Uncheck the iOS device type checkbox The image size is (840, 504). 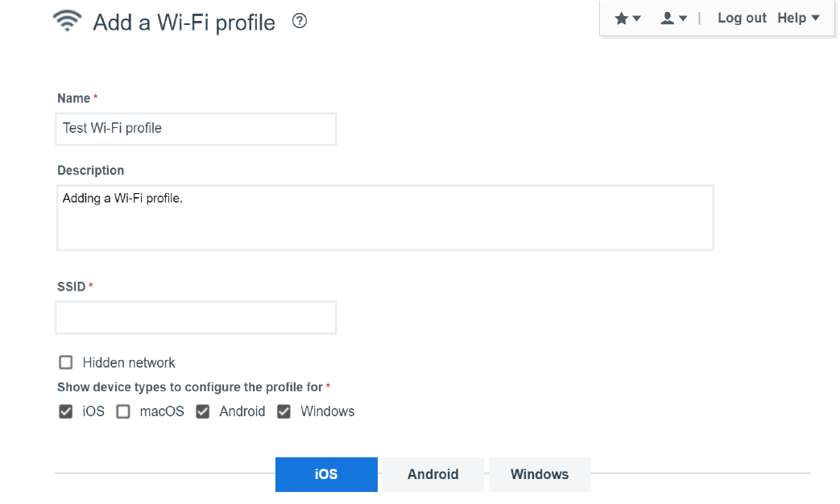66,411
